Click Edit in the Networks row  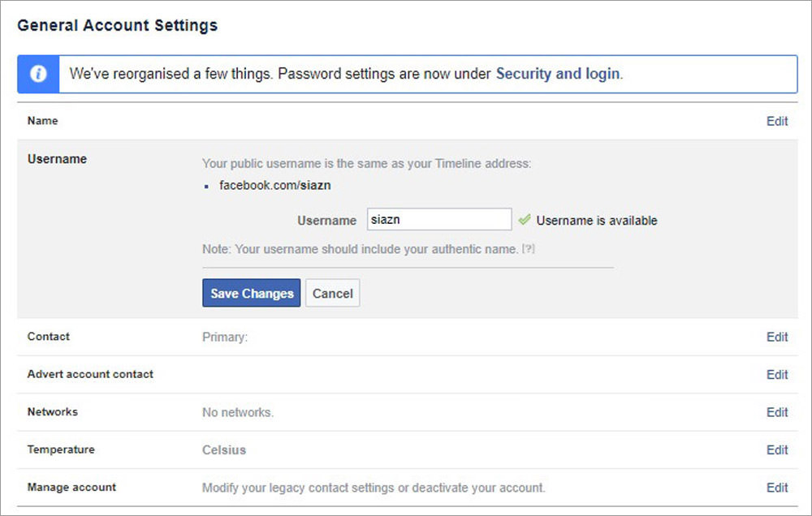pos(777,412)
